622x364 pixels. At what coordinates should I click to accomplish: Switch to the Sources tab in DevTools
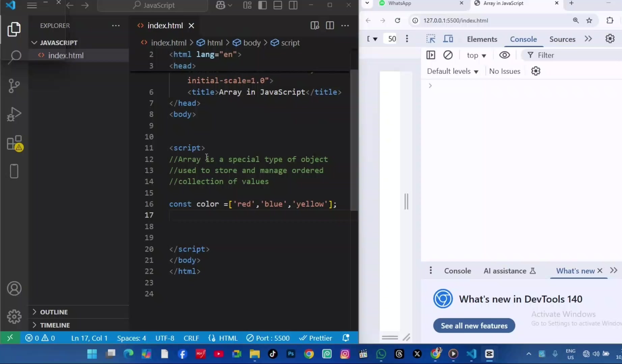pyautogui.click(x=562, y=39)
